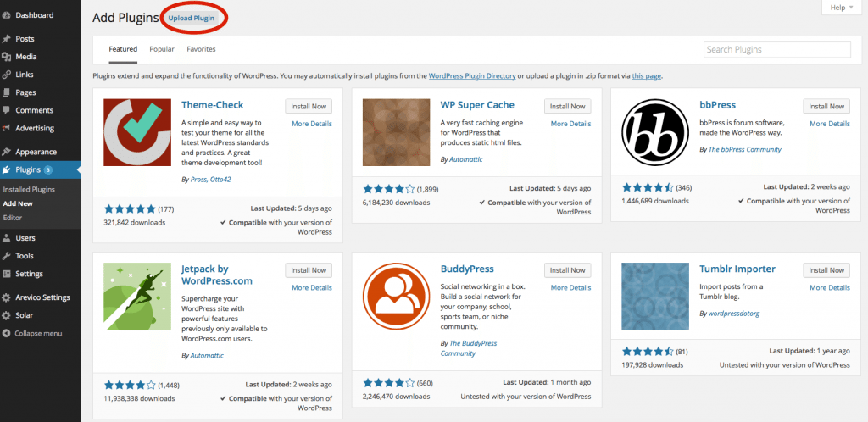Click the Users person icon
Viewport: 868px width, 422px height.
pyautogui.click(x=7, y=238)
